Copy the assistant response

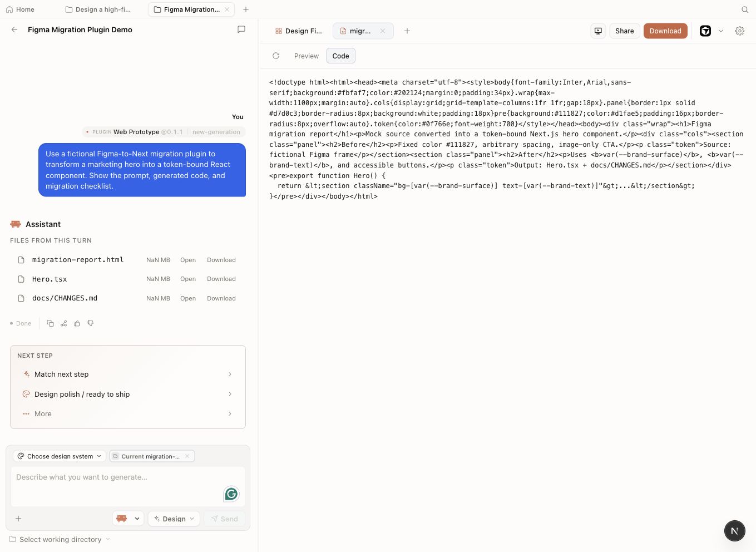[x=50, y=323]
